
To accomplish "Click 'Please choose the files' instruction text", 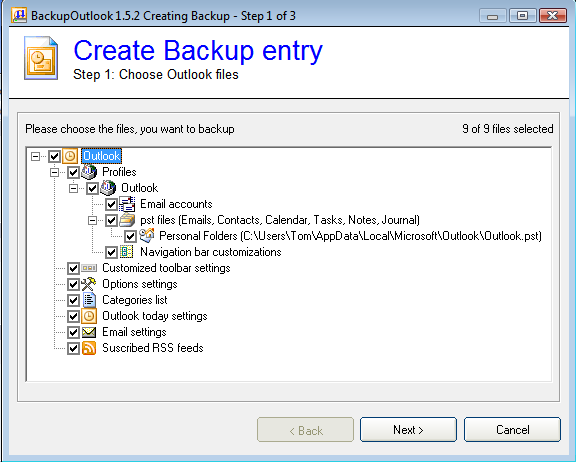I will coord(130,129).
